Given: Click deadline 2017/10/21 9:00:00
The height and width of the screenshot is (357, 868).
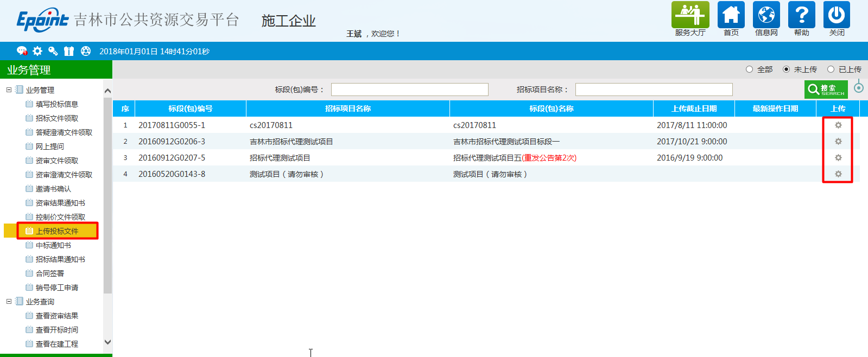Looking at the screenshot, I should [692, 142].
